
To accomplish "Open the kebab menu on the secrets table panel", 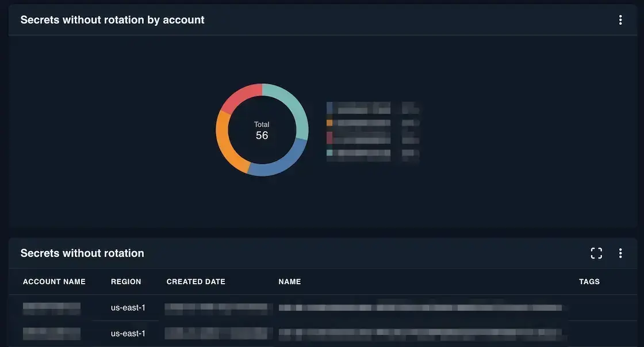I will click(x=620, y=252).
